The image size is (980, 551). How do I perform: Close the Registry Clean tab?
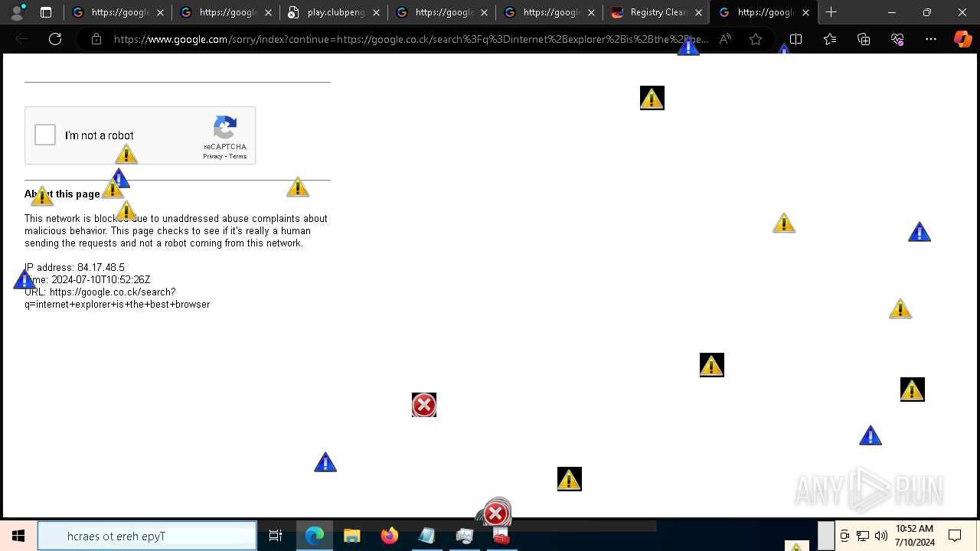coord(698,12)
